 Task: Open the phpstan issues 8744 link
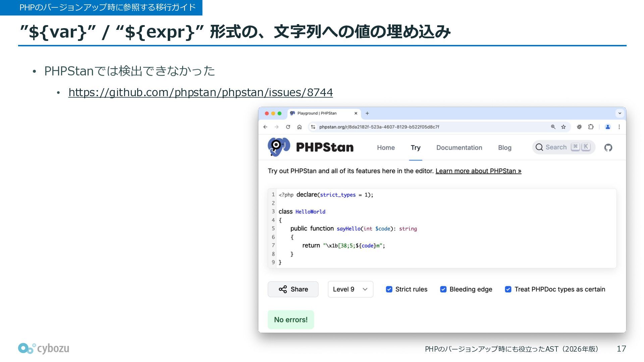[x=200, y=92]
